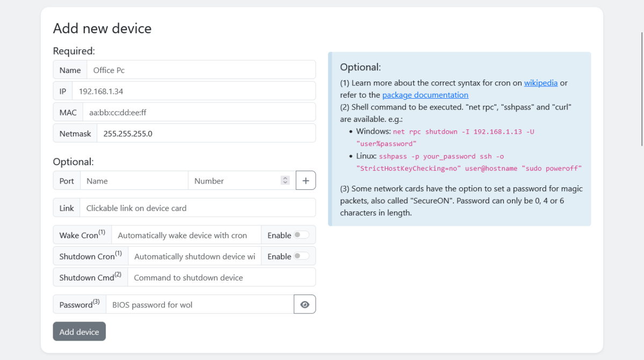Enable the Shutdown Cron toggle
This screenshot has width=644, height=360.
(301, 256)
